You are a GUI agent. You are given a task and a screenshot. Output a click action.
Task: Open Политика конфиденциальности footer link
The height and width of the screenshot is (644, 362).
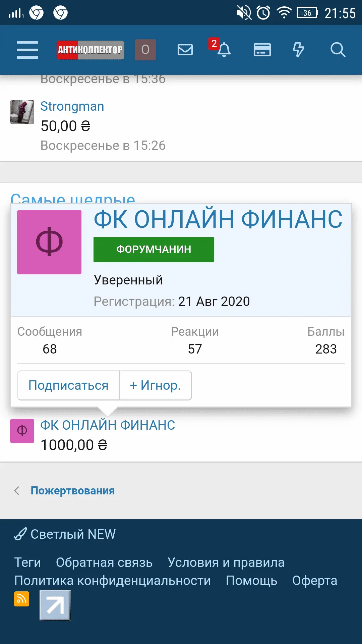(x=113, y=581)
